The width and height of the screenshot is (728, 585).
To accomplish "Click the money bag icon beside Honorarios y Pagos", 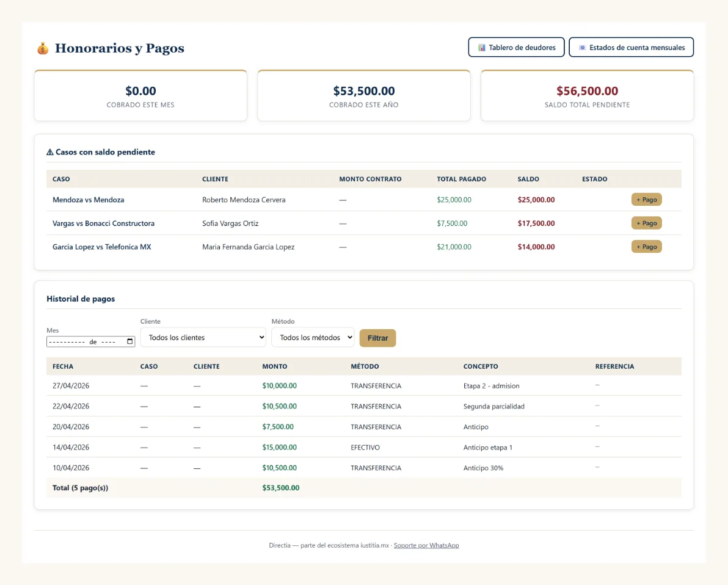I will click(43, 48).
